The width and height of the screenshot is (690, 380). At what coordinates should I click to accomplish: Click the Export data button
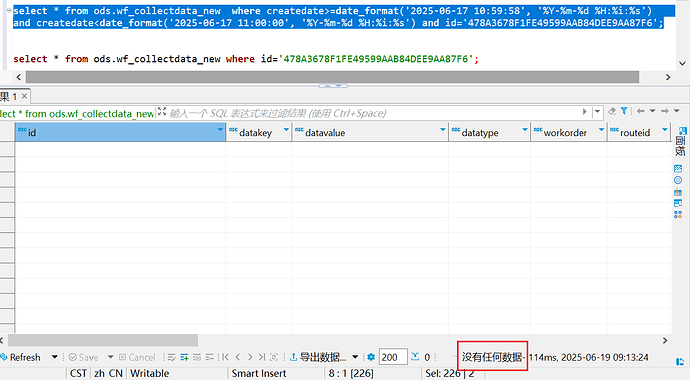(x=318, y=357)
